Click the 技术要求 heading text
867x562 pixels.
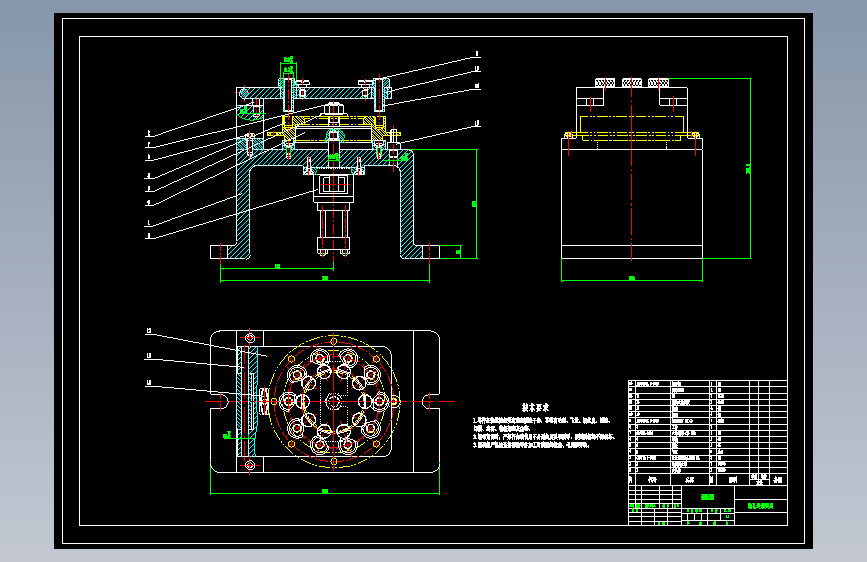click(535, 408)
